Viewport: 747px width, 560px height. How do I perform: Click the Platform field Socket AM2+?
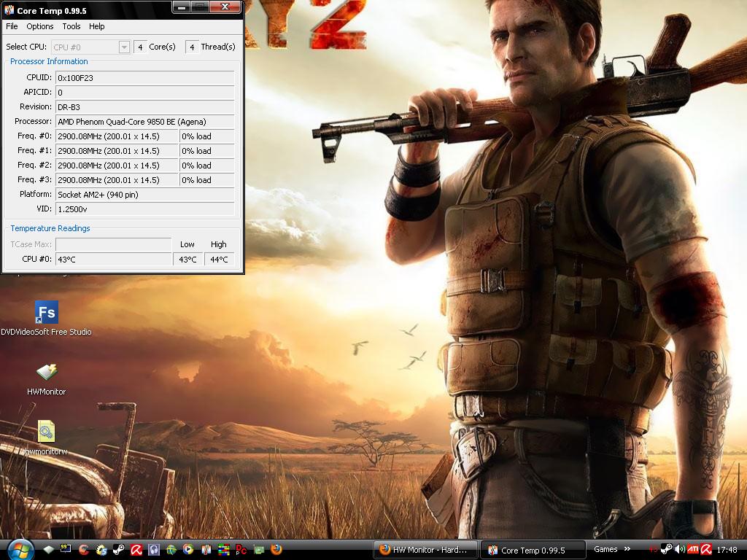pos(145,194)
